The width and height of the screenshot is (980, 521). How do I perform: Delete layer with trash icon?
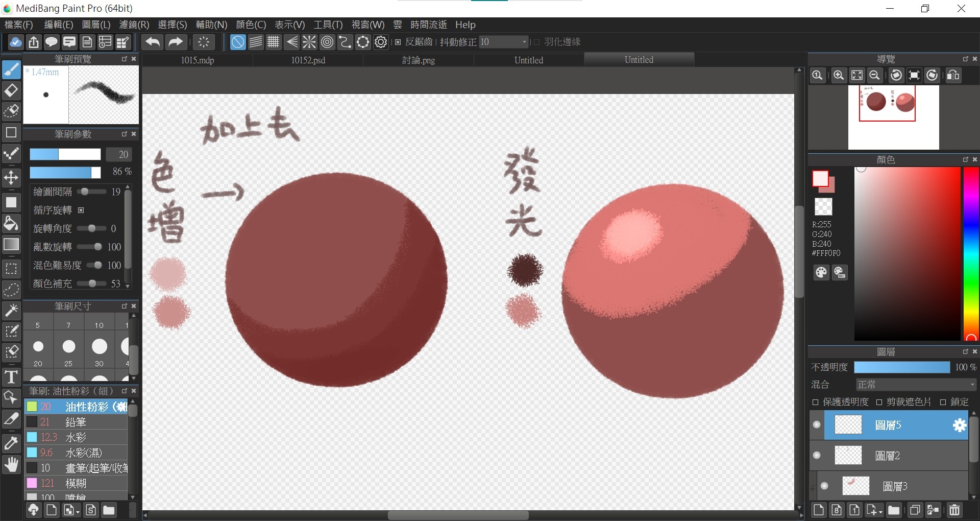954,510
